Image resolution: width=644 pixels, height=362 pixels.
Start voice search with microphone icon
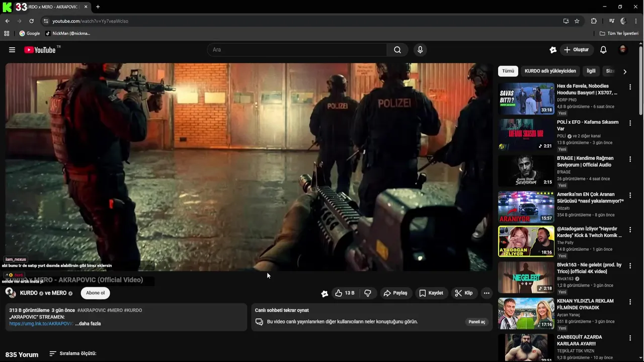pyautogui.click(x=420, y=50)
